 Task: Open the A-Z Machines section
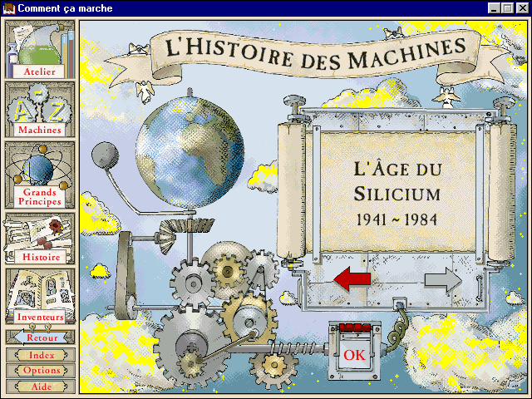point(40,110)
